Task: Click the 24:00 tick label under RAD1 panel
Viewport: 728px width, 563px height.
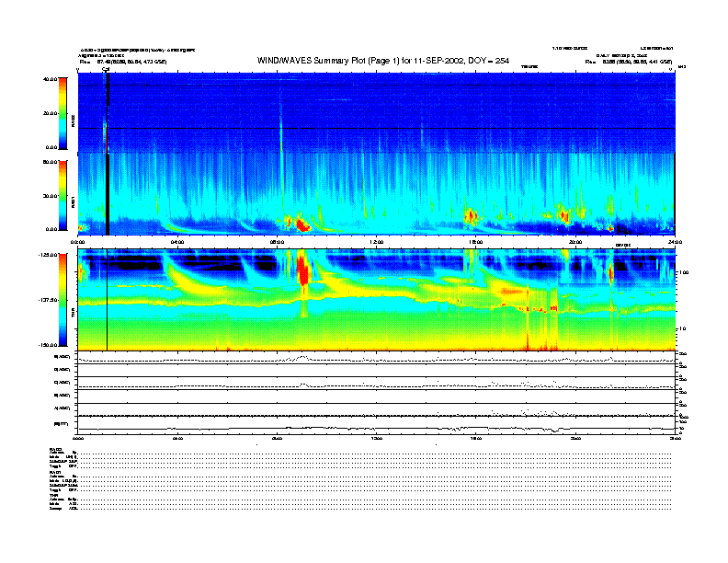Action: pos(675,242)
